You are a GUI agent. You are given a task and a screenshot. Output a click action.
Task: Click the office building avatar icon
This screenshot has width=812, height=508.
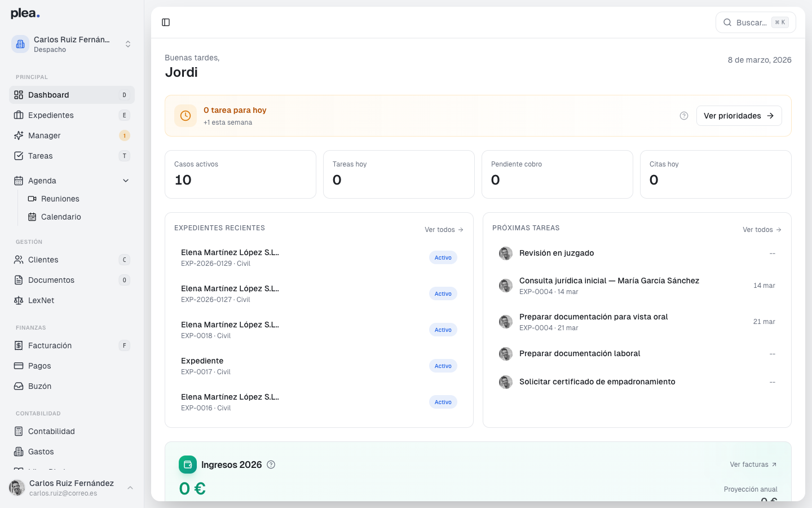(20, 44)
